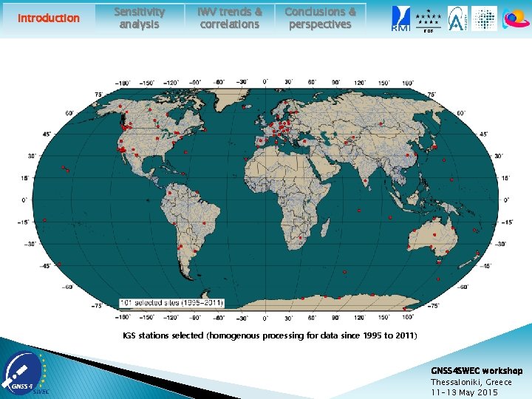Click the GNSS4SWEC satellite logo
The width and height of the screenshot is (532, 399).
click(x=24, y=373)
